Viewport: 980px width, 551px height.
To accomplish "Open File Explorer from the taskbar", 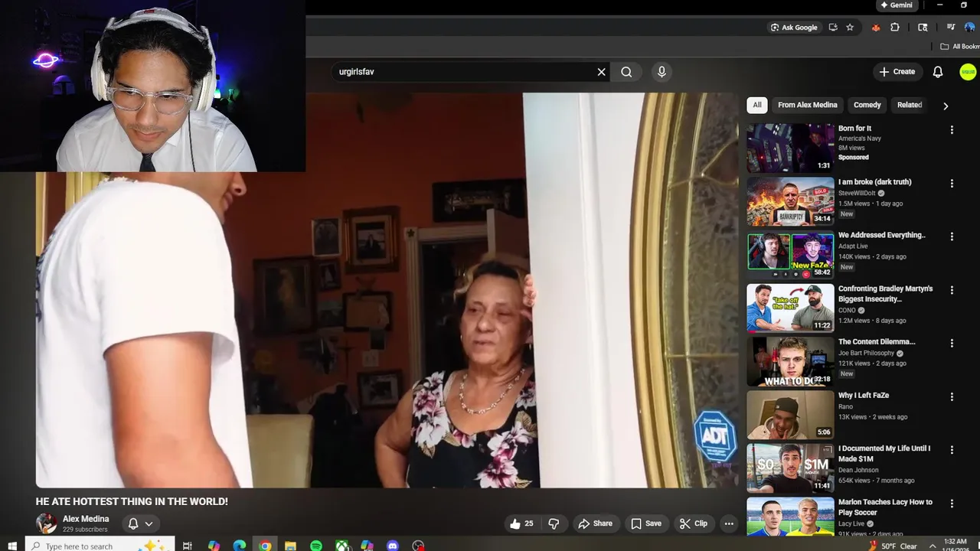I will point(290,546).
